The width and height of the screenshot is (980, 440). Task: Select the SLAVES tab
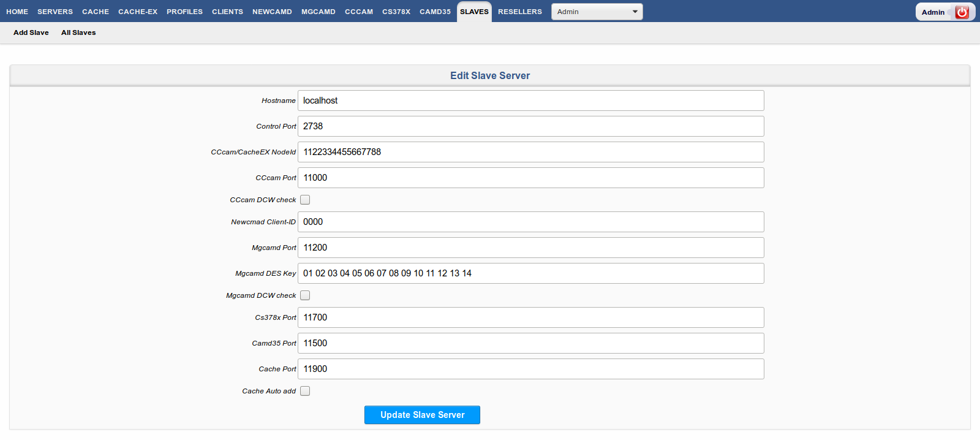click(474, 12)
